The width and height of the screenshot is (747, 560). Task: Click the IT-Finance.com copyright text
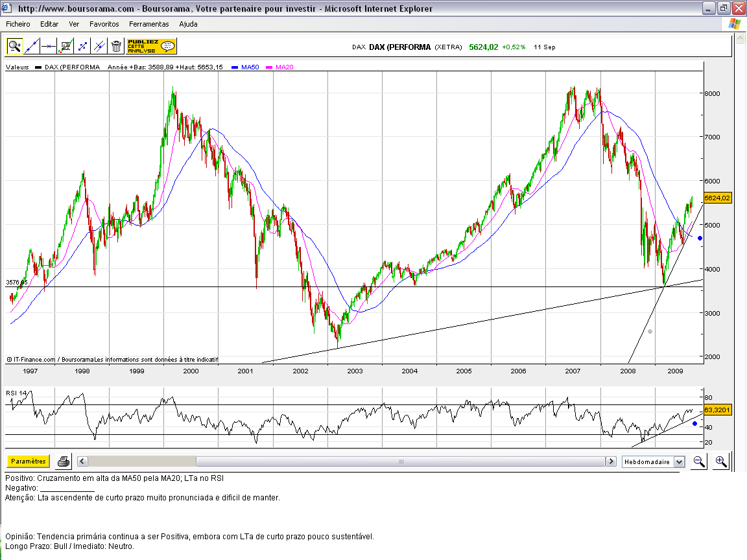pyautogui.click(x=112, y=360)
